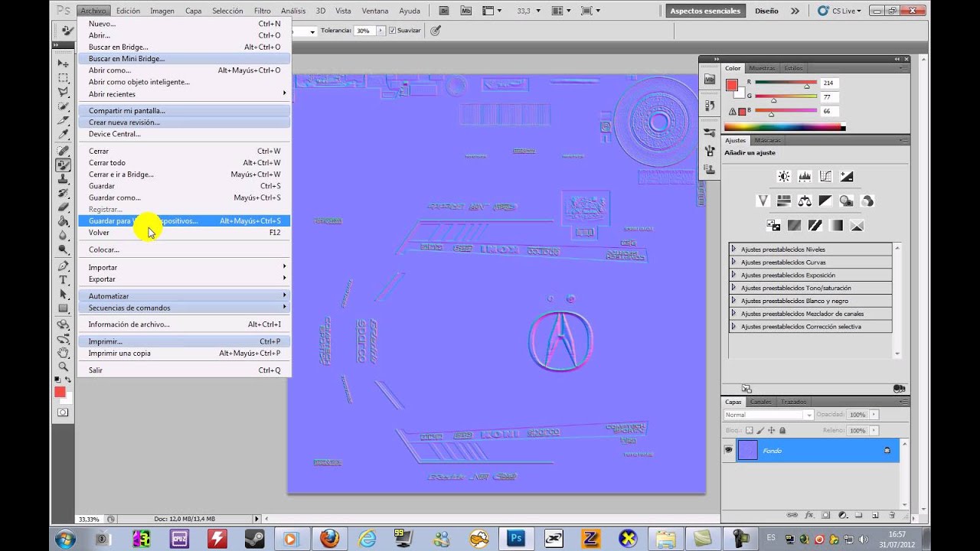Select the Clone Stamp tool
Image resolution: width=980 pixels, height=551 pixels.
coord(64,178)
